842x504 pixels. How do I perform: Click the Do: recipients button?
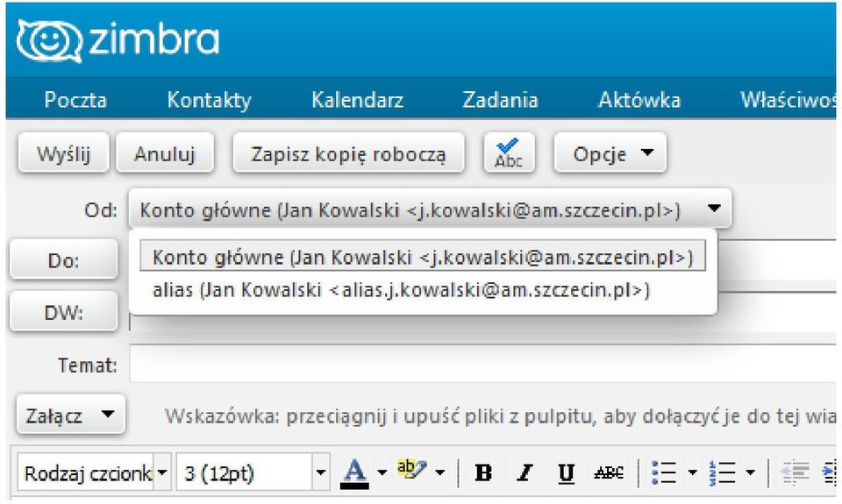click(x=63, y=259)
